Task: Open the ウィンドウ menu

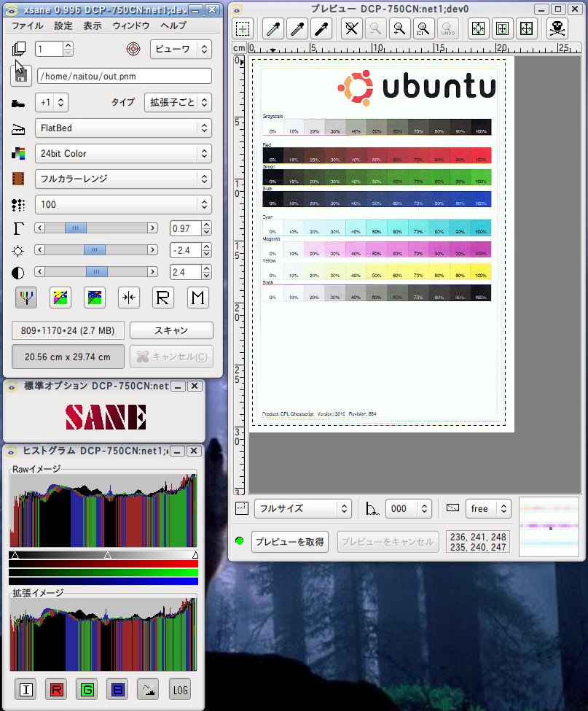Action: click(131, 26)
